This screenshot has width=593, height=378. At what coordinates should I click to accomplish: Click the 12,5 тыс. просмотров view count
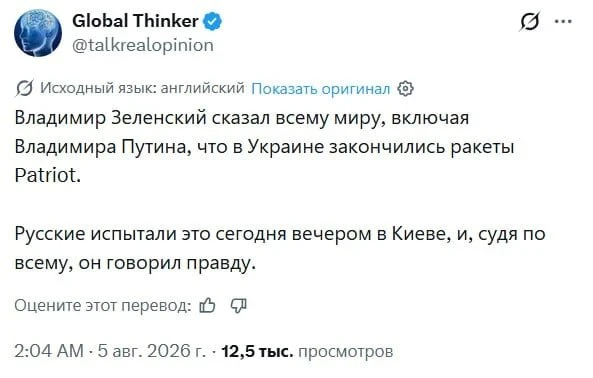click(307, 351)
